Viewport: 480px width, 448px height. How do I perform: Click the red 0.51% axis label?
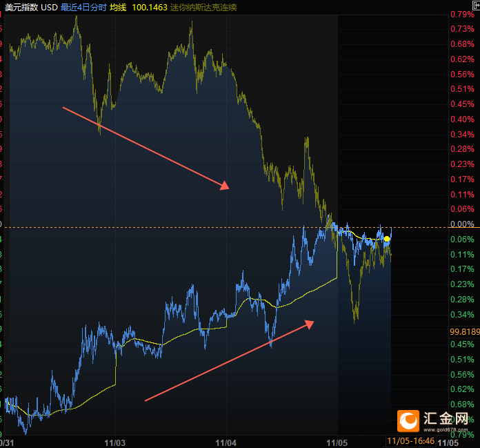click(x=462, y=89)
